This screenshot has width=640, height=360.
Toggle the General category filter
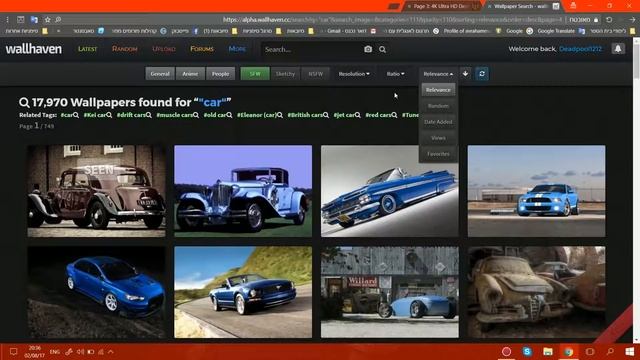(x=160, y=74)
